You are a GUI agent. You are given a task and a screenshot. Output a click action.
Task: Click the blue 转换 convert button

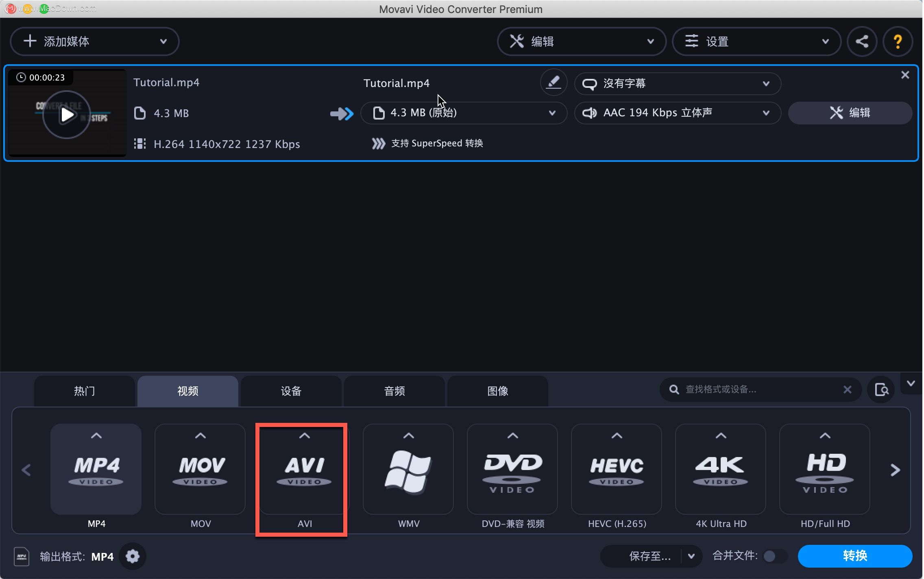(855, 556)
